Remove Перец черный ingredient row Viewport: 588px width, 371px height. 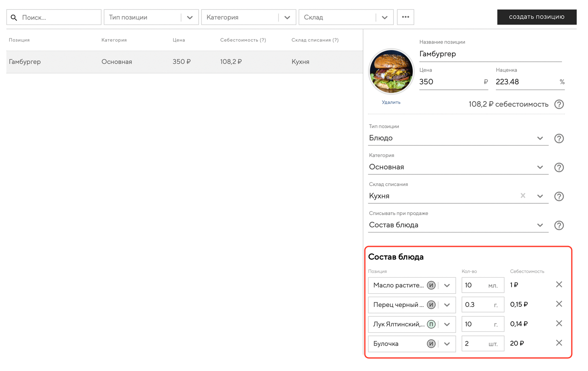coord(559,304)
